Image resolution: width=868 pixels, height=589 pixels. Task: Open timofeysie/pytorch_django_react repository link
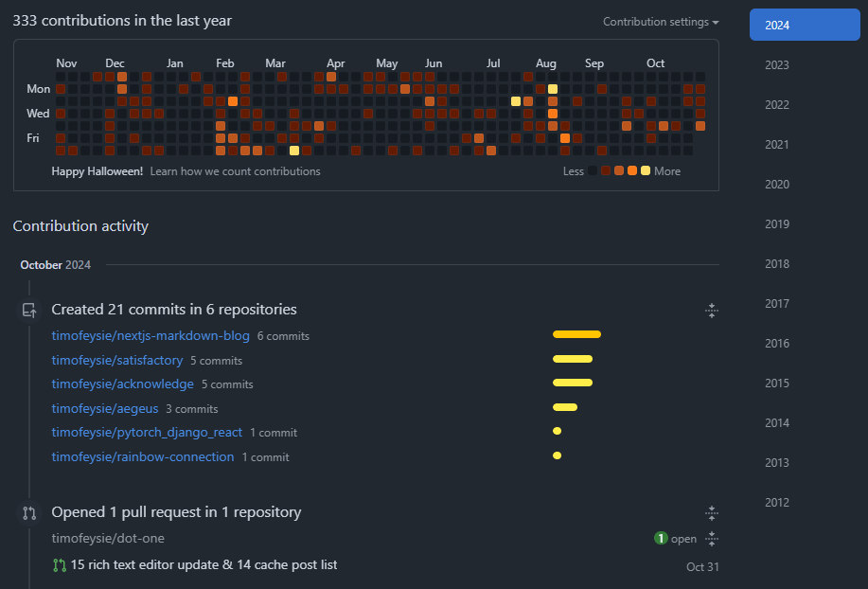[147, 433]
